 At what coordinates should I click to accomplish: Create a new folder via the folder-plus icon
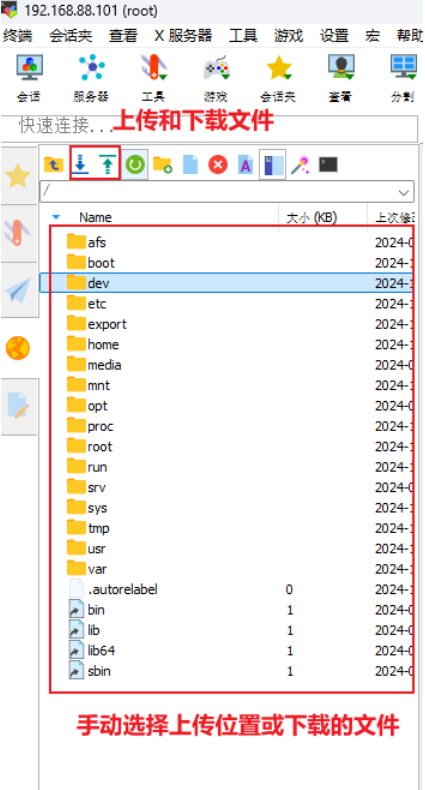click(x=163, y=165)
